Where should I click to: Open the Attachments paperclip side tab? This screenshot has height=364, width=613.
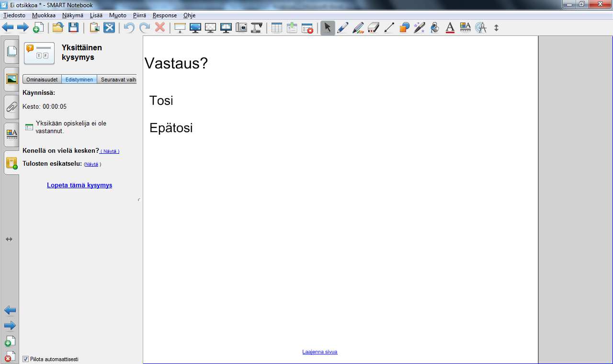11,107
